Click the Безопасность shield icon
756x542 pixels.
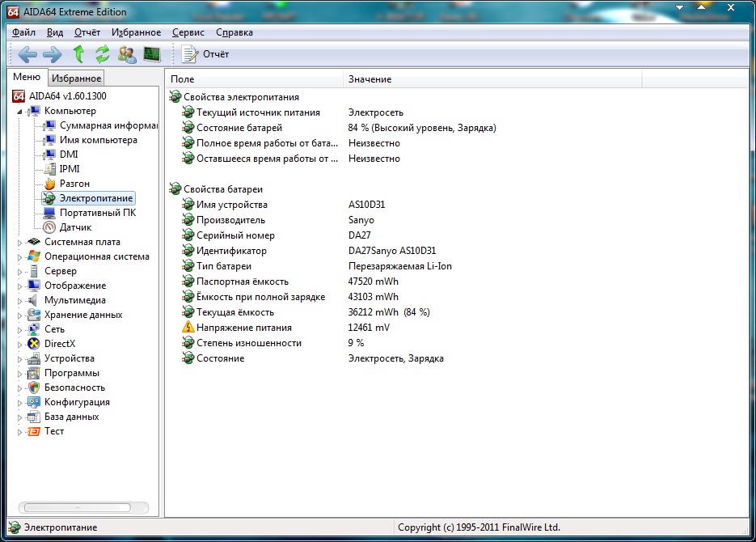tap(34, 387)
